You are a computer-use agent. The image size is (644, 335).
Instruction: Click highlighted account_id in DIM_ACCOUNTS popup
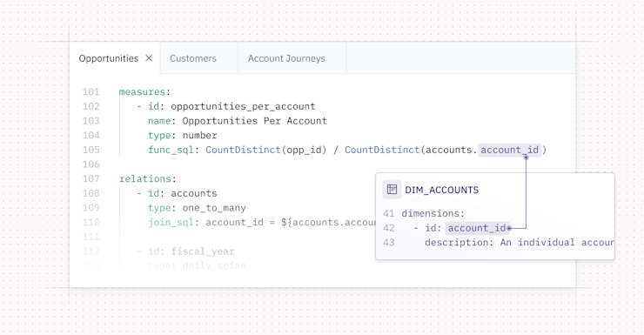pos(477,228)
